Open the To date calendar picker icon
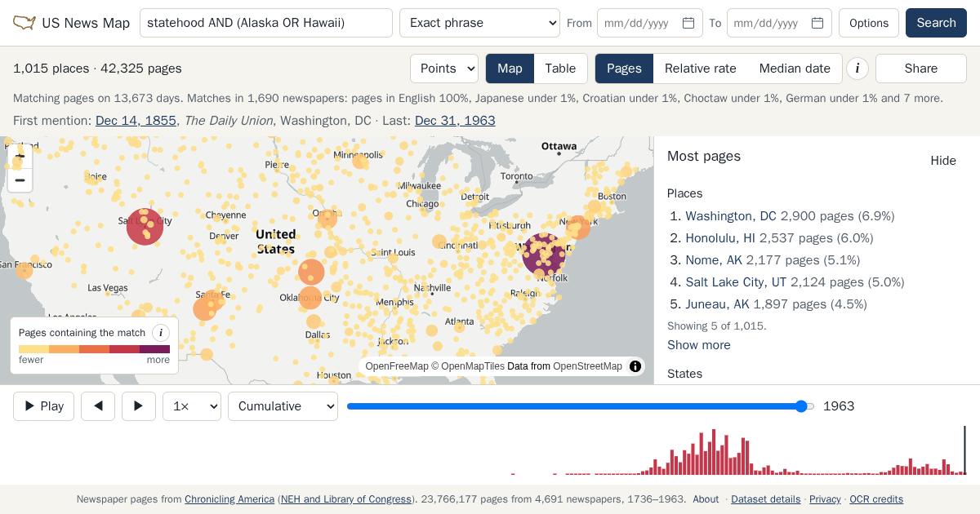Viewport: 980px width, 514px height. (x=817, y=23)
